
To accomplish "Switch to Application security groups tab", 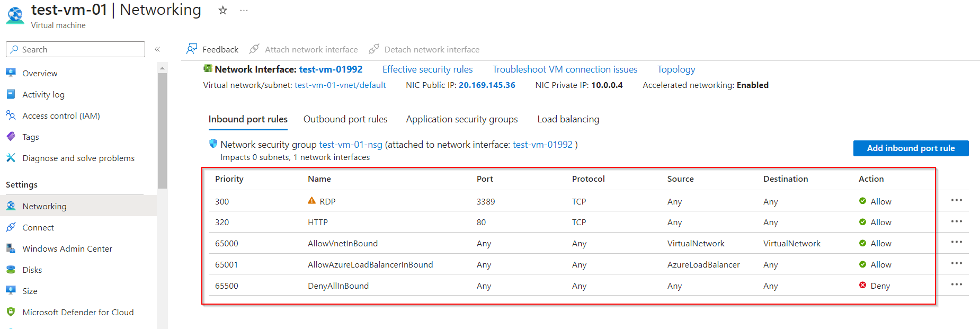I will pyautogui.click(x=462, y=119).
